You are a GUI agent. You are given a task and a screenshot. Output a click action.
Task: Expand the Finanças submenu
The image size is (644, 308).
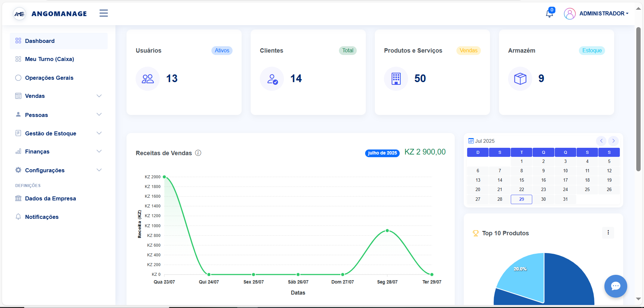(99, 151)
